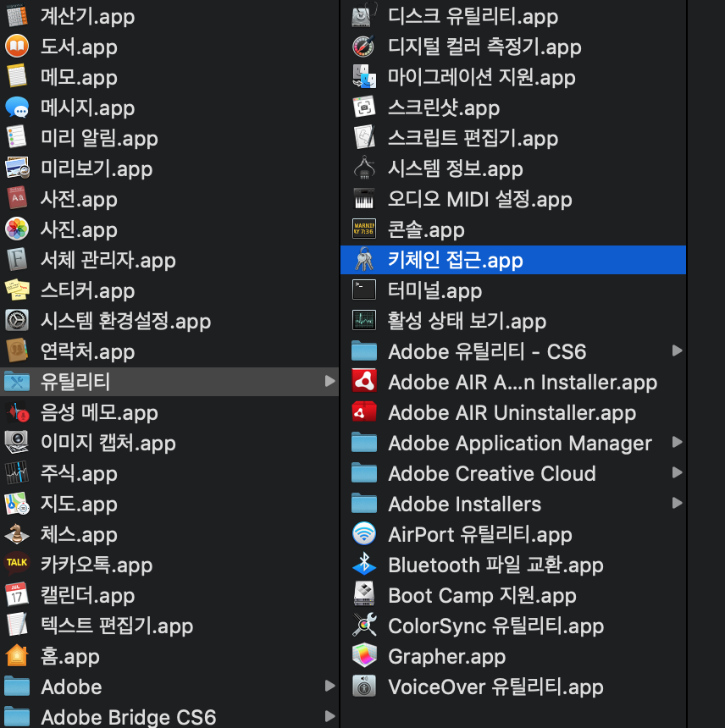
Task: Choose 스크린샷.app from the utilities list
Action: click(x=512, y=108)
